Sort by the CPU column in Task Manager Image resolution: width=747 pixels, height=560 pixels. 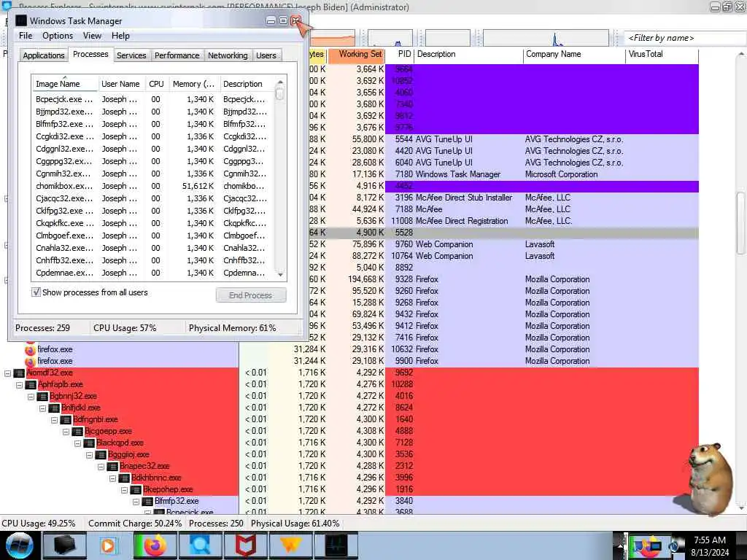tap(156, 84)
